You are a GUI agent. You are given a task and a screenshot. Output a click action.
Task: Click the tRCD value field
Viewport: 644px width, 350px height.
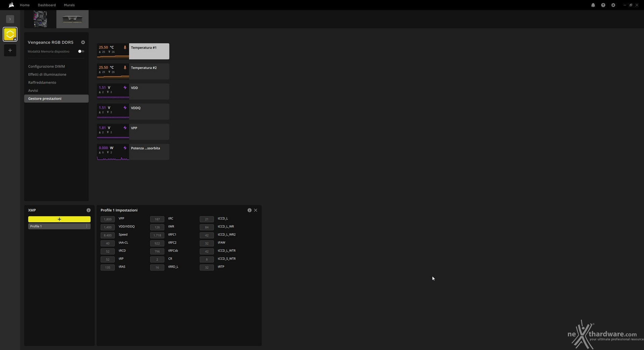pos(108,251)
